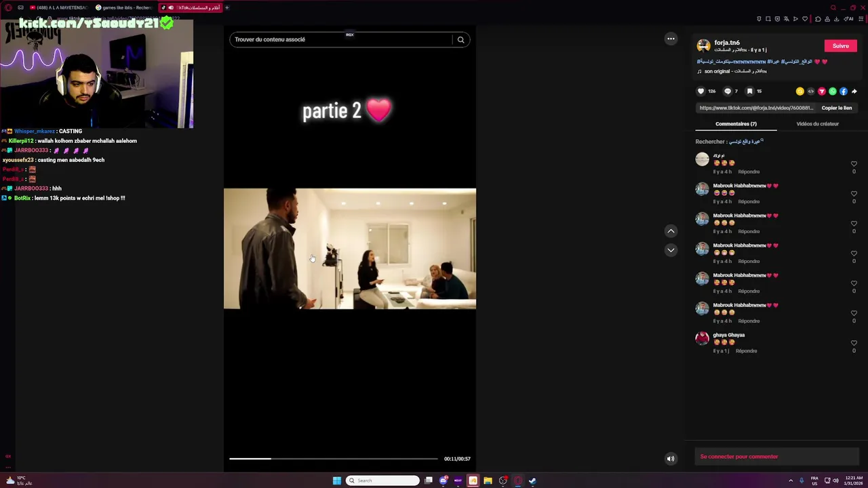Open comments via speech bubble icon
The height and width of the screenshot is (488, 868).
(728, 91)
